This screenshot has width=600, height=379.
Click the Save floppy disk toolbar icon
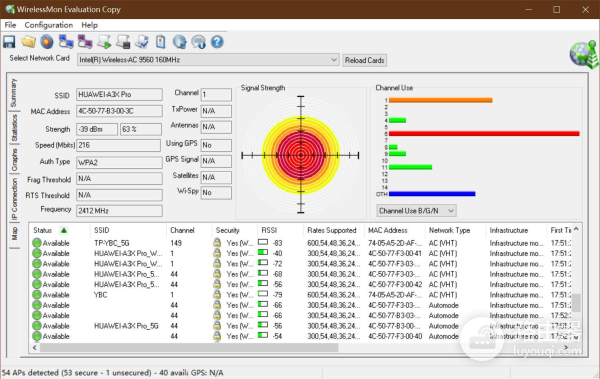click(x=9, y=42)
